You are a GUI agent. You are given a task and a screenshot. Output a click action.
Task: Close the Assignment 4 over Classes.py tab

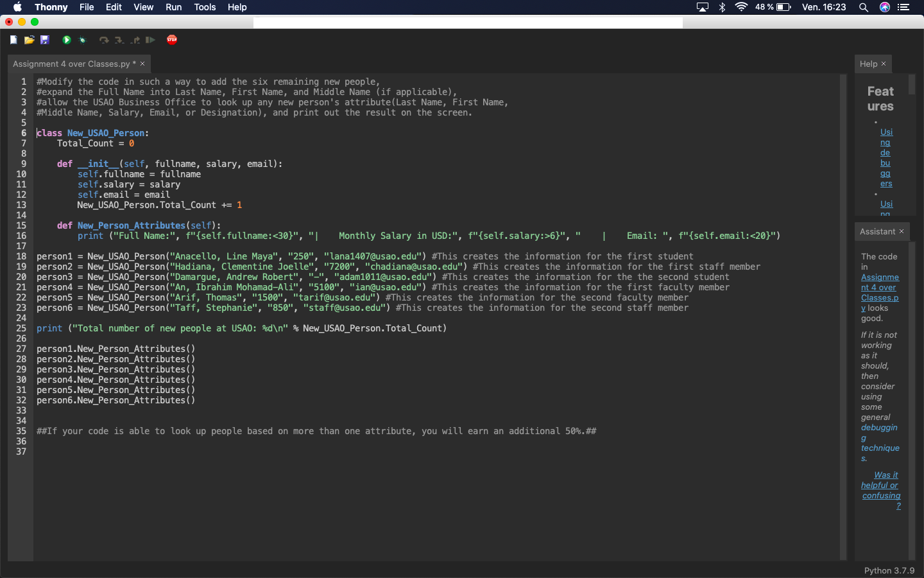(x=142, y=64)
